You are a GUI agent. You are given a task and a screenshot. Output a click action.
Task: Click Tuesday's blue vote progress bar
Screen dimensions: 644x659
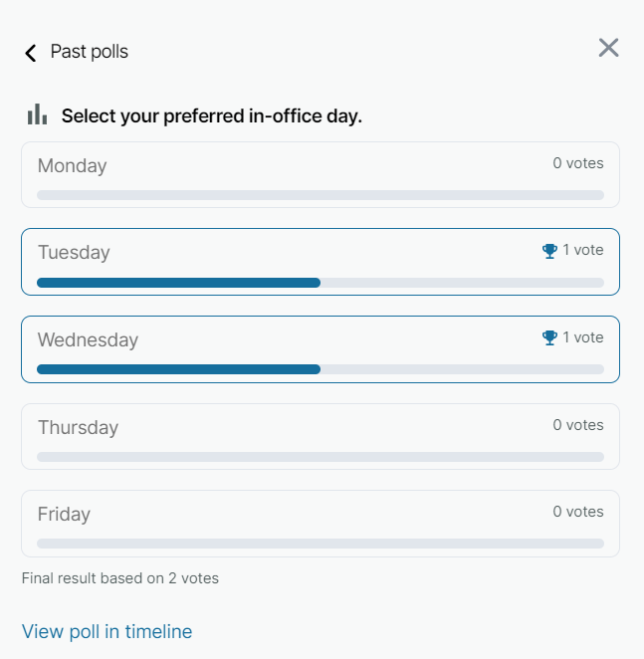click(178, 283)
